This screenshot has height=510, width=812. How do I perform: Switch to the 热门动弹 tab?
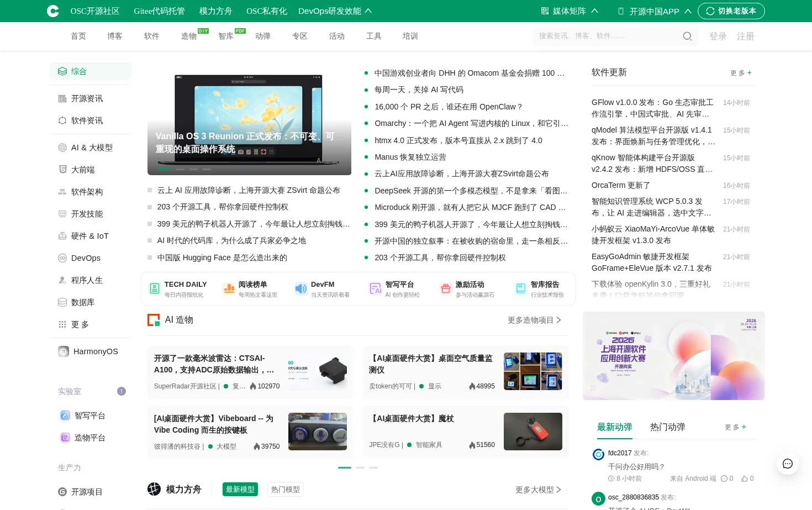point(667,427)
